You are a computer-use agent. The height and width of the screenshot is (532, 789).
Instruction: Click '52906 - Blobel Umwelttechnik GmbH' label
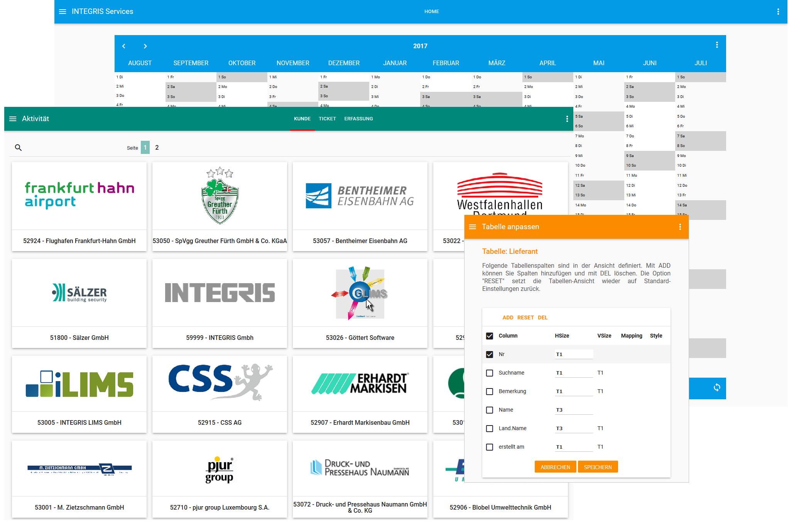500,508
